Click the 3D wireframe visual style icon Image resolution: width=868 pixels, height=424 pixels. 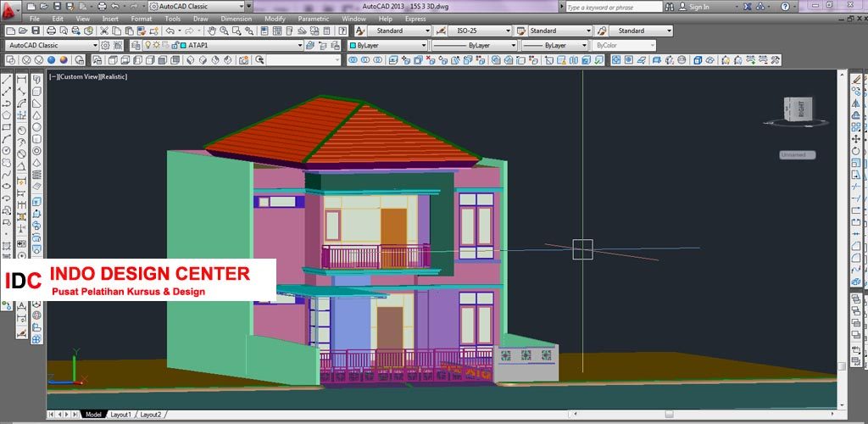[x=27, y=59]
